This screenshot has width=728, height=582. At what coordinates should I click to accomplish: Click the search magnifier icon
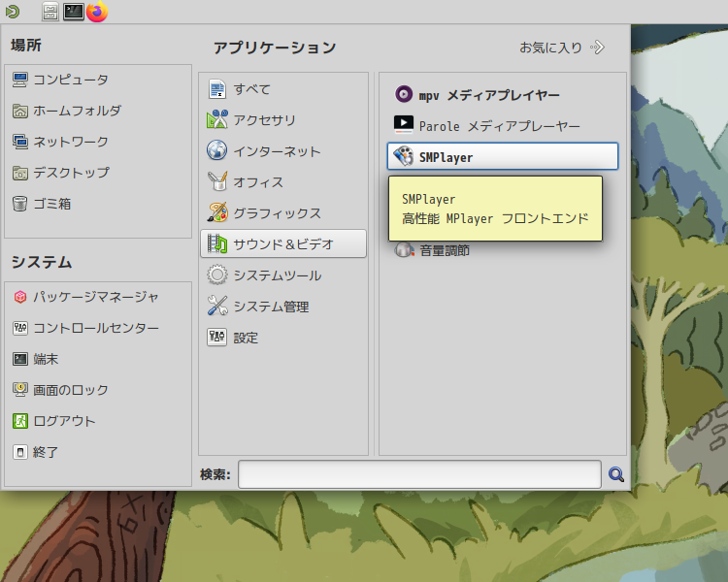(x=616, y=474)
